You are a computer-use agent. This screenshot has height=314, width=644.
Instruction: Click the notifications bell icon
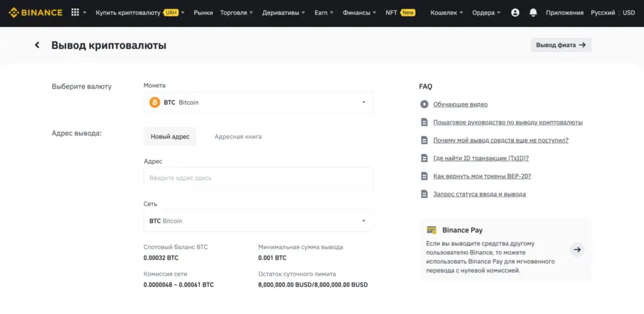click(x=533, y=13)
